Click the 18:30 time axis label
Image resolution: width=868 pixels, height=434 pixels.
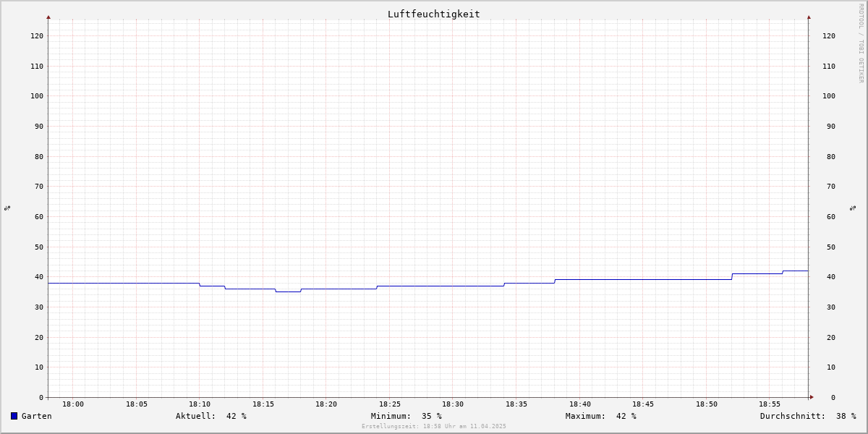click(453, 404)
